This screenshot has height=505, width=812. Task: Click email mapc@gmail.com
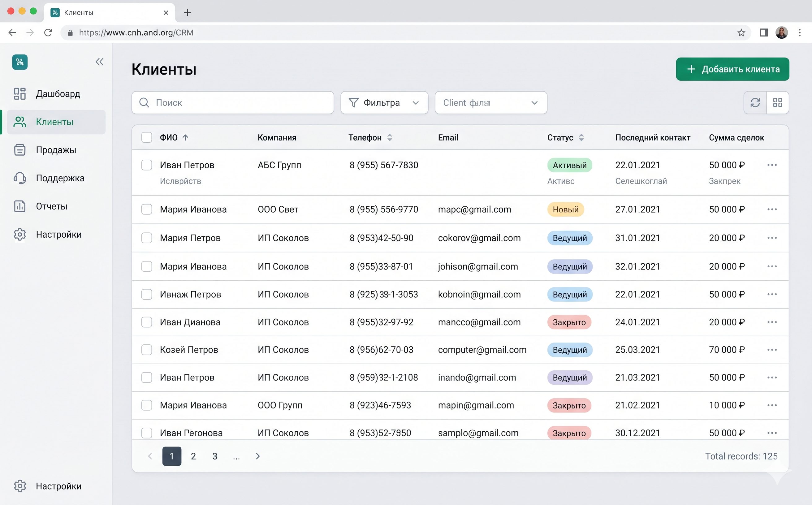click(x=474, y=209)
